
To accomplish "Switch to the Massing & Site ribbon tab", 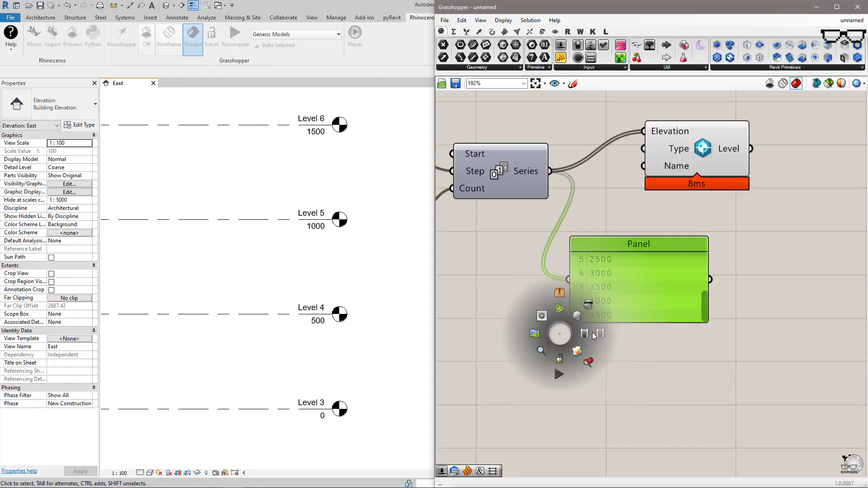I will pos(242,18).
